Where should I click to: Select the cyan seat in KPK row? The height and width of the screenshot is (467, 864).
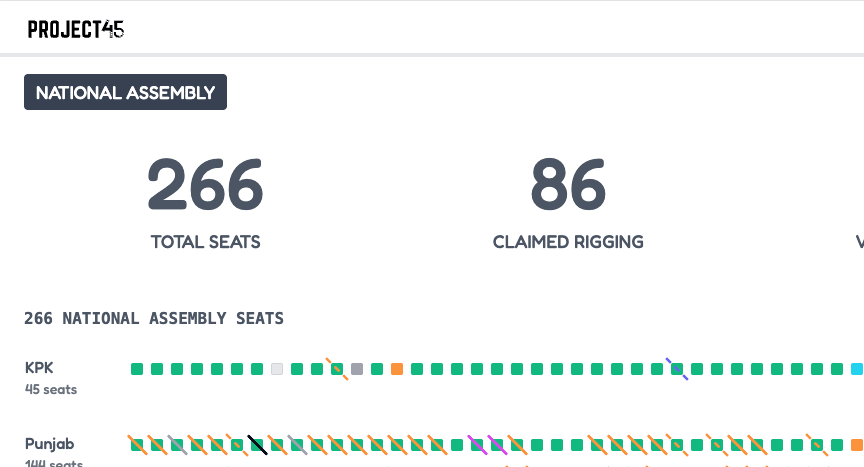(x=857, y=369)
